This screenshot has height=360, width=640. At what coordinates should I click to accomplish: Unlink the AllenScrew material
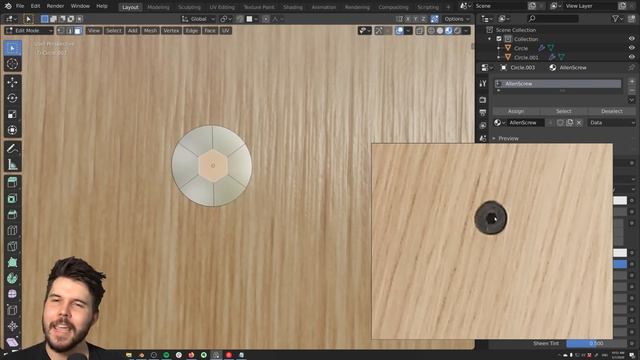coord(579,122)
